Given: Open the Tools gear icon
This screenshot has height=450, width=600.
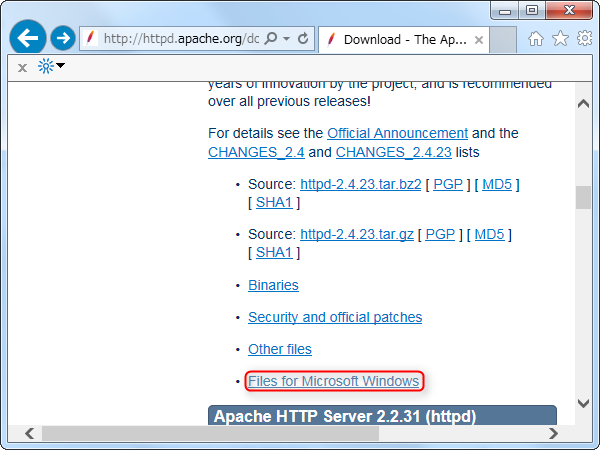Looking at the screenshot, I should click(584, 38).
